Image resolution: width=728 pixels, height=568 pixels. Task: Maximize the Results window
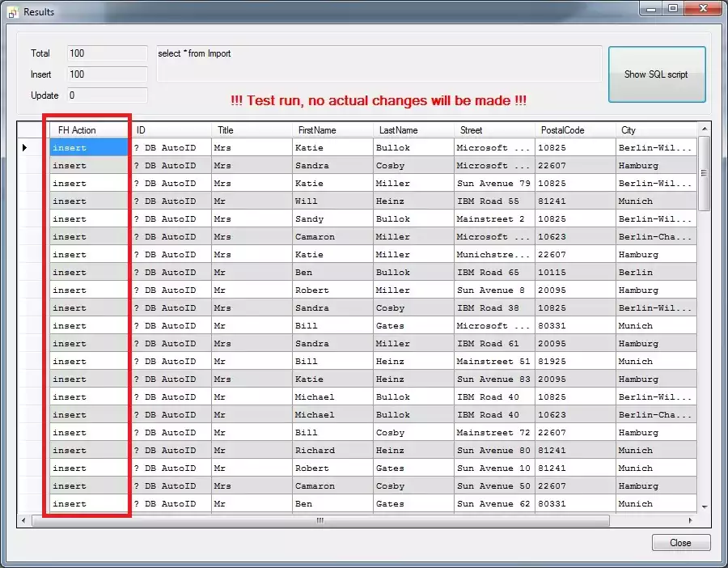click(x=673, y=8)
